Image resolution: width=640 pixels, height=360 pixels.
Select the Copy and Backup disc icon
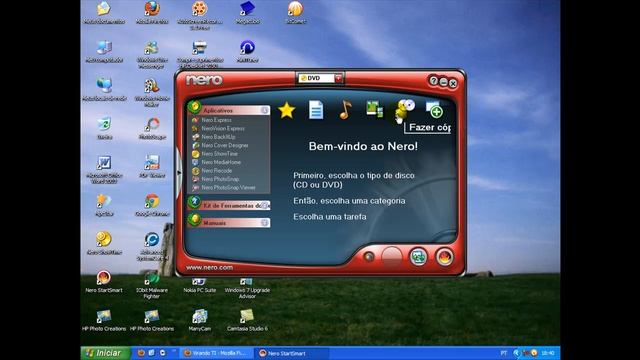pos(404,109)
